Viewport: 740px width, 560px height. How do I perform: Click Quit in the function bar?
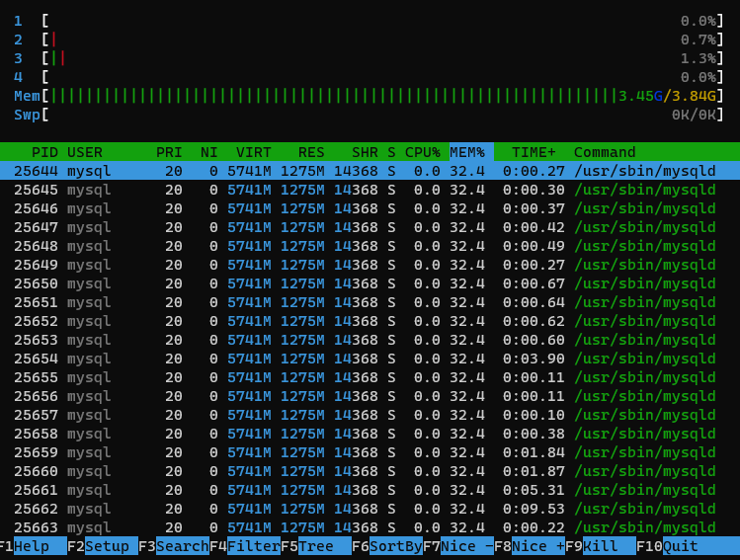[701, 546]
